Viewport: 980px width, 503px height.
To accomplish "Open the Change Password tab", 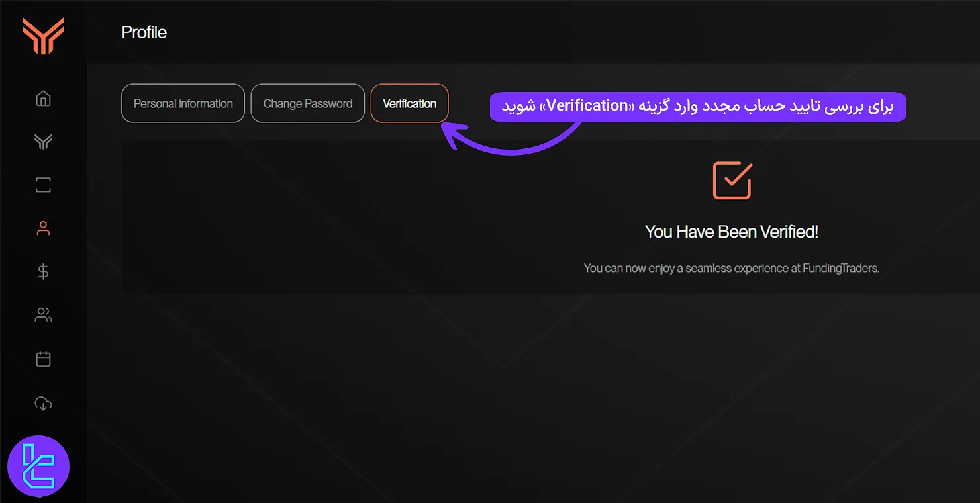I will [x=307, y=103].
